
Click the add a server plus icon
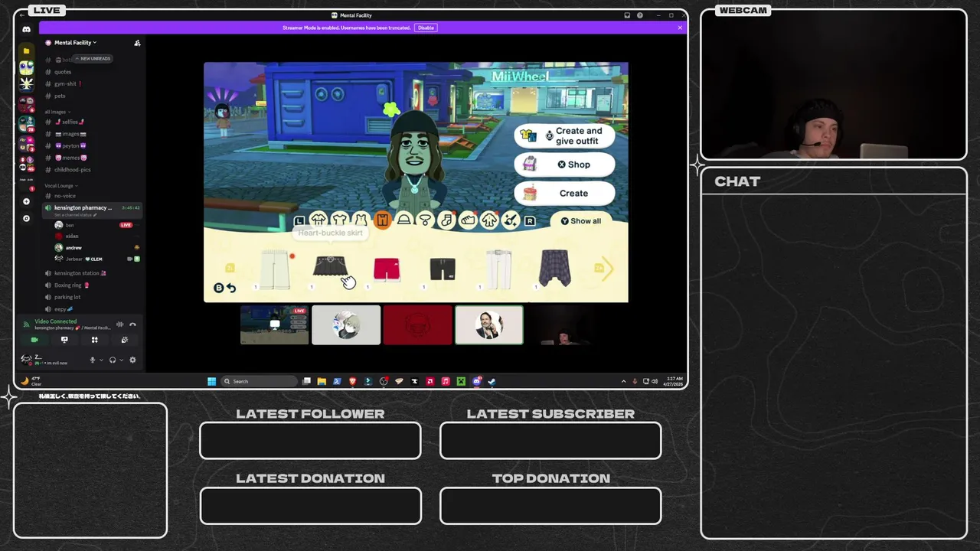[26, 201]
